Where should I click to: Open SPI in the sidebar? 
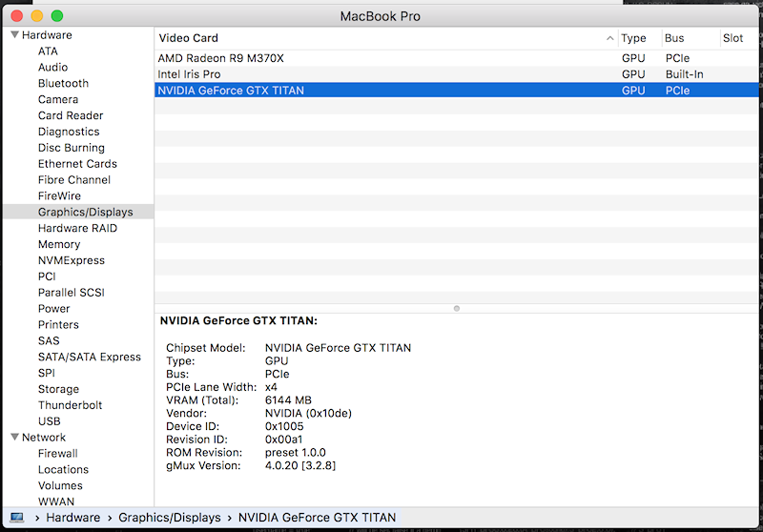[46, 373]
